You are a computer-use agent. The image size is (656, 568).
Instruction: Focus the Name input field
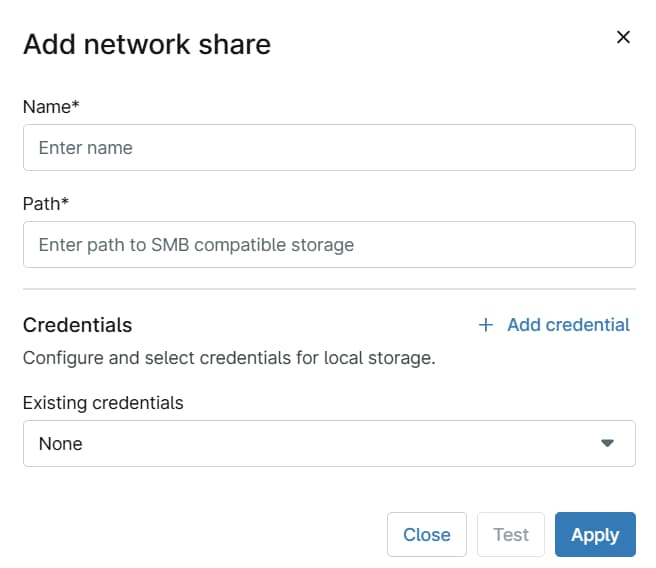coord(329,148)
